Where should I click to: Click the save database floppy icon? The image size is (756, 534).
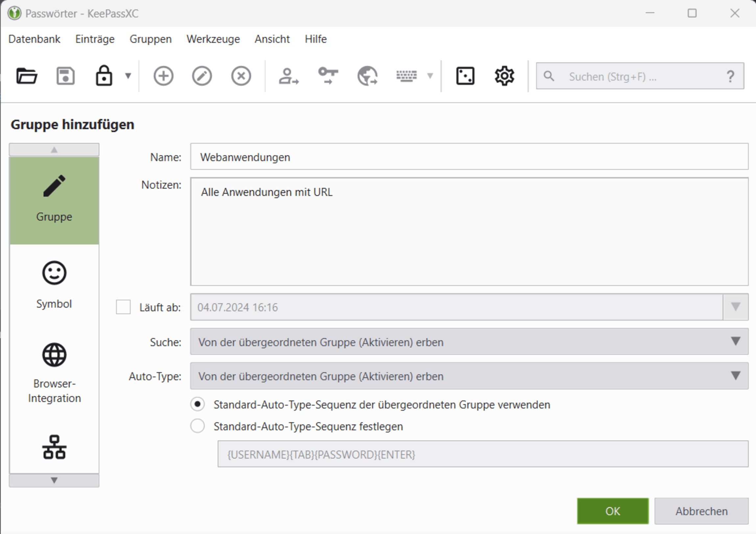coord(65,76)
